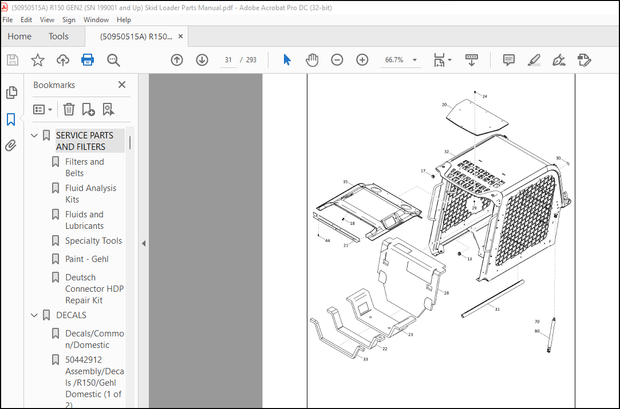Click the rightmost toolbar icon after Fill and Sign
Screen dimensions: 620x409
pyautogui.click(x=584, y=60)
